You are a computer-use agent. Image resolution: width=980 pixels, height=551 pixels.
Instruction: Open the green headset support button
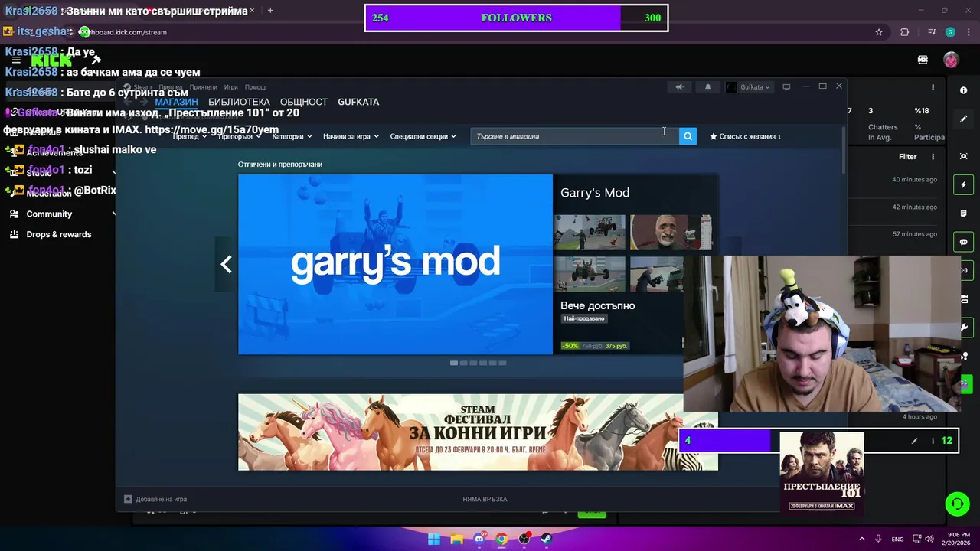957,504
